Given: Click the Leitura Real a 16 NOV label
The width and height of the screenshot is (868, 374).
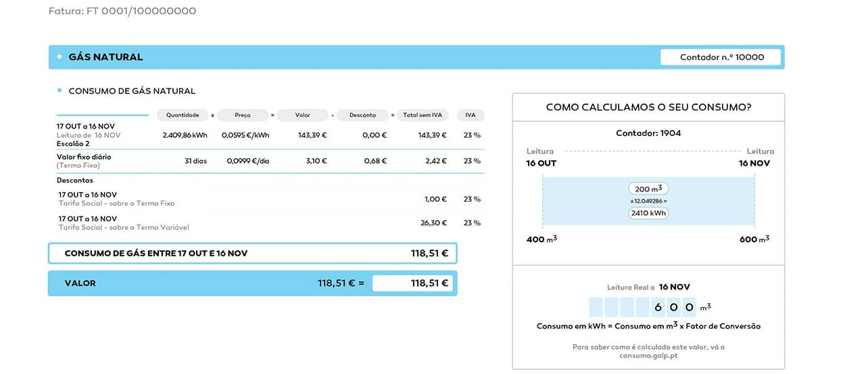Looking at the screenshot, I should (648, 287).
